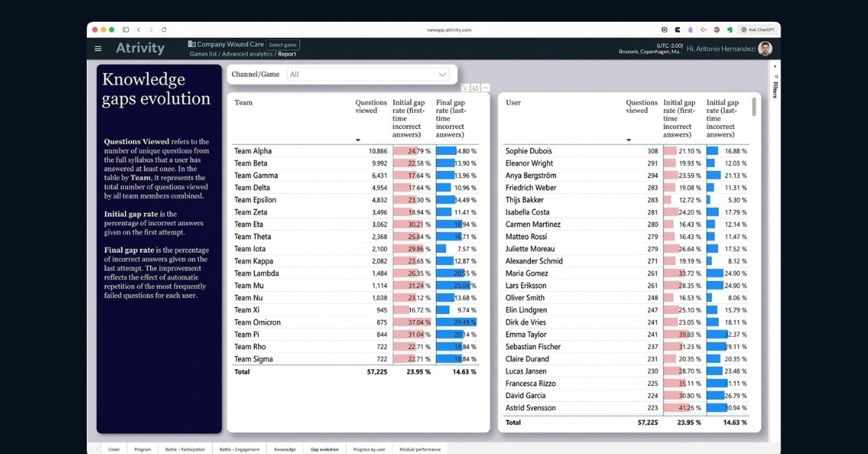The image size is (868, 454).
Task: Click Team Omicron 37.04 % initial gap cell
Action: tap(412, 322)
